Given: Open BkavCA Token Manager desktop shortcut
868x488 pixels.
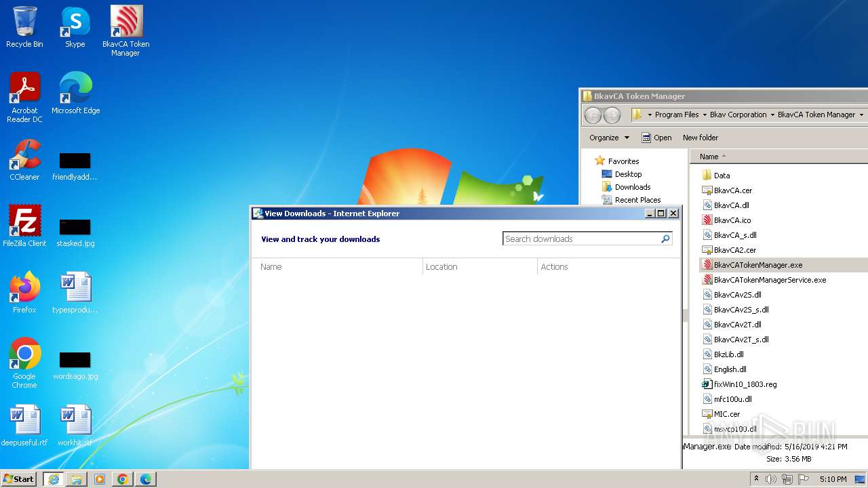Looking at the screenshot, I should [125, 31].
